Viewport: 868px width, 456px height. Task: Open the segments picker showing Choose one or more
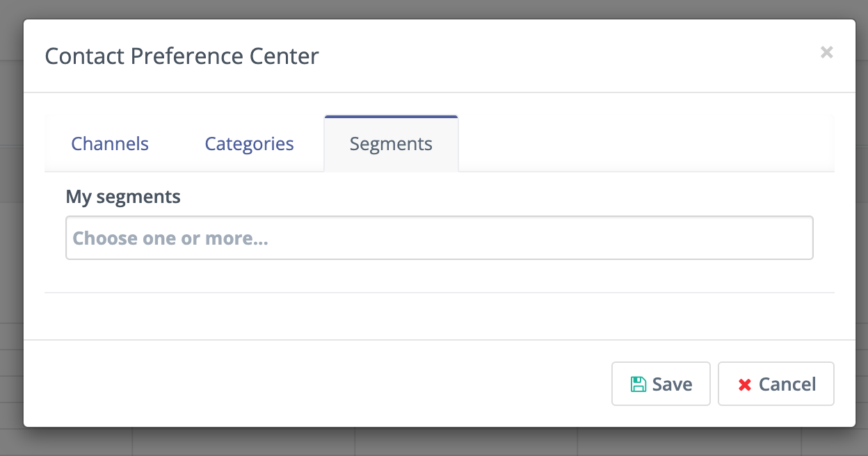(x=439, y=238)
